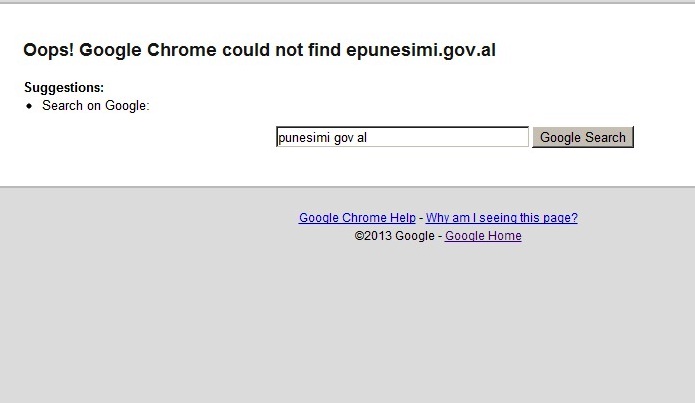Click the dash before the Google Home link
This screenshot has height=403, width=695.
tap(440, 236)
